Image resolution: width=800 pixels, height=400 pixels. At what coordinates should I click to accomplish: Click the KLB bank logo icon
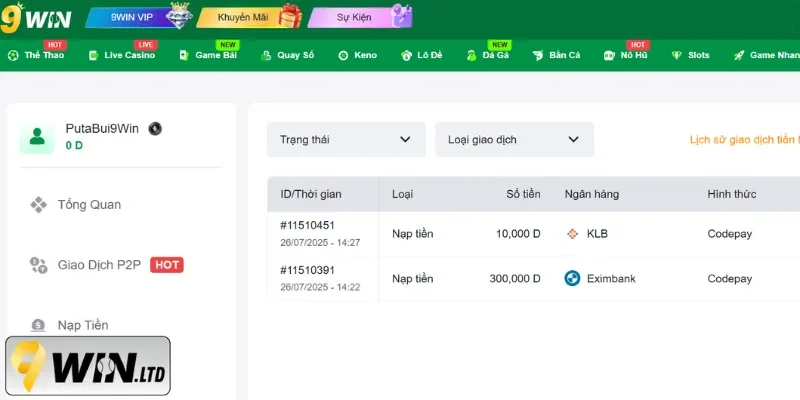pos(572,234)
